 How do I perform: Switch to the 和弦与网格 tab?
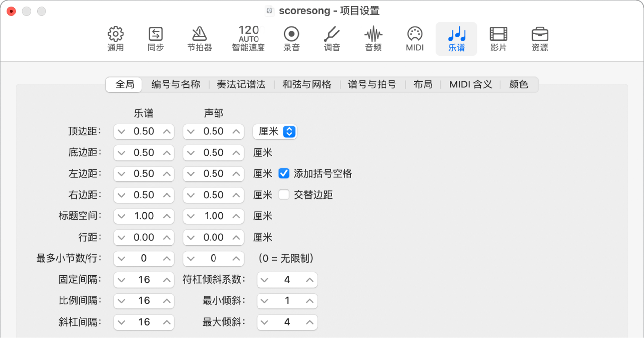(x=307, y=84)
